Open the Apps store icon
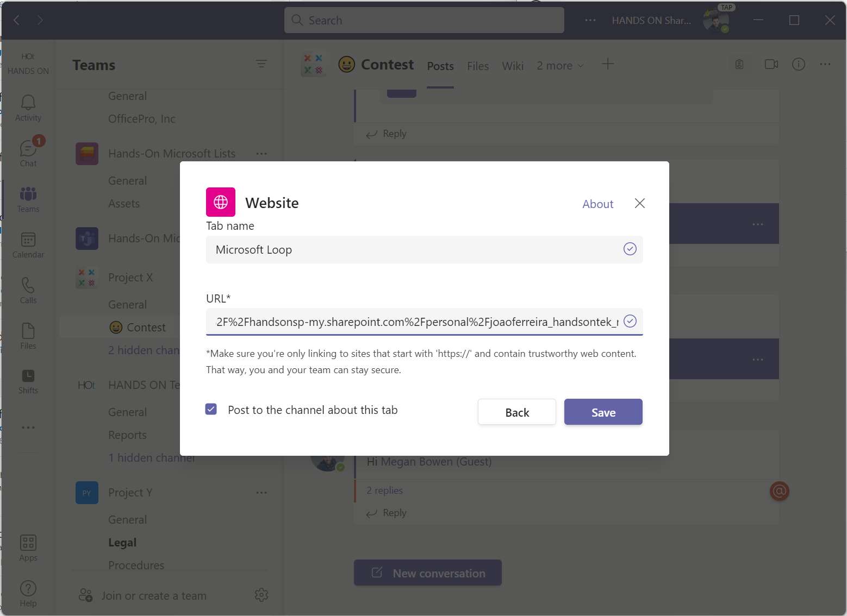Screen dimensions: 847x616 click(x=28, y=548)
